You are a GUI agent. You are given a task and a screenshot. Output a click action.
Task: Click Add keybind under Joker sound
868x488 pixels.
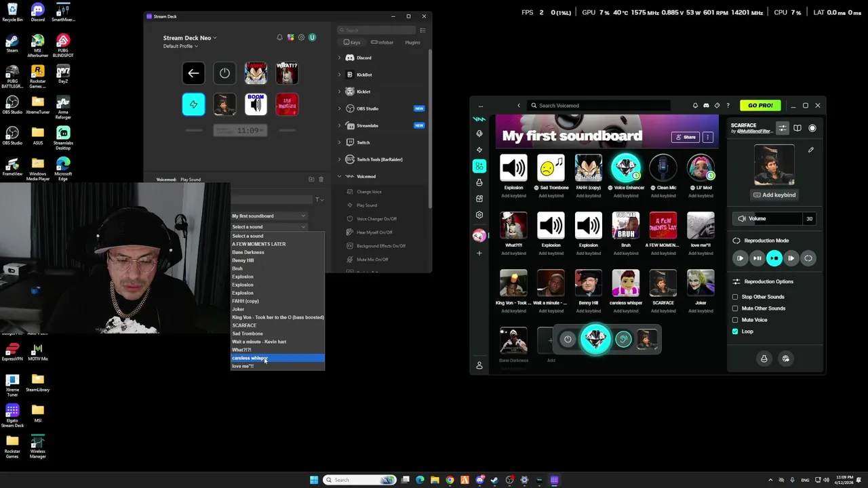[x=701, y=311]
